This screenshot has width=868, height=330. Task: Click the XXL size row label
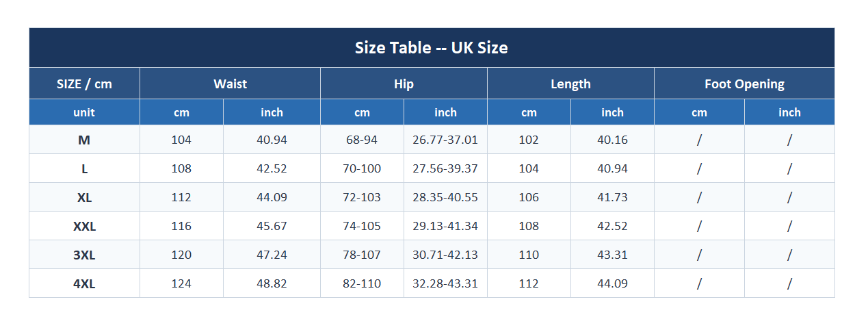click(x=84, y=226)
